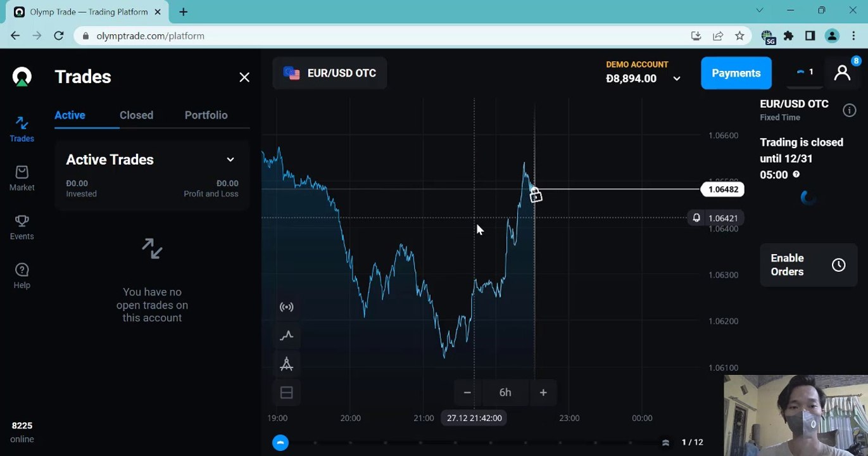The image size is (868, 456).
Task: Bookmark this page with the star
Action: pyautogui.click(x=739, y=36)
